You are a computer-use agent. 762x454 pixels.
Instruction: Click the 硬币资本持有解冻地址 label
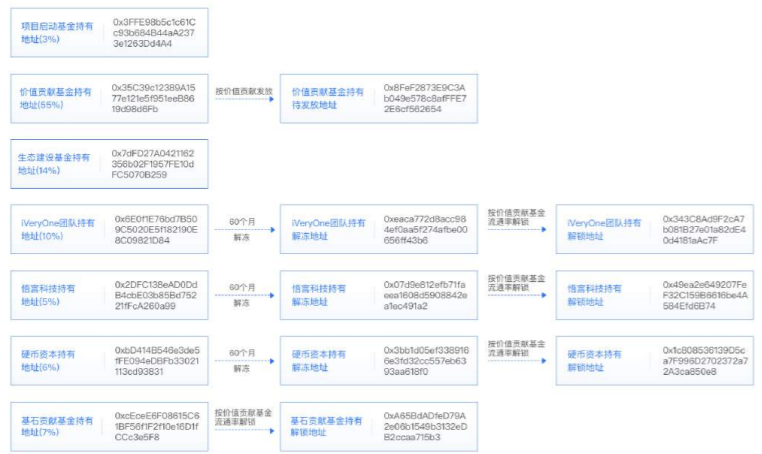click(318, 361)
